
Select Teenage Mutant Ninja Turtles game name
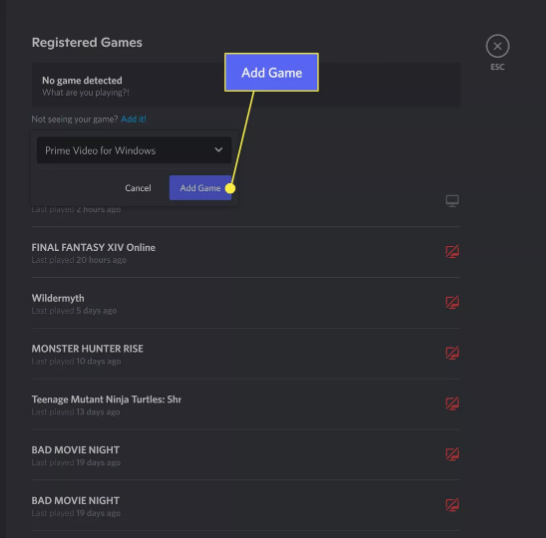106,399
